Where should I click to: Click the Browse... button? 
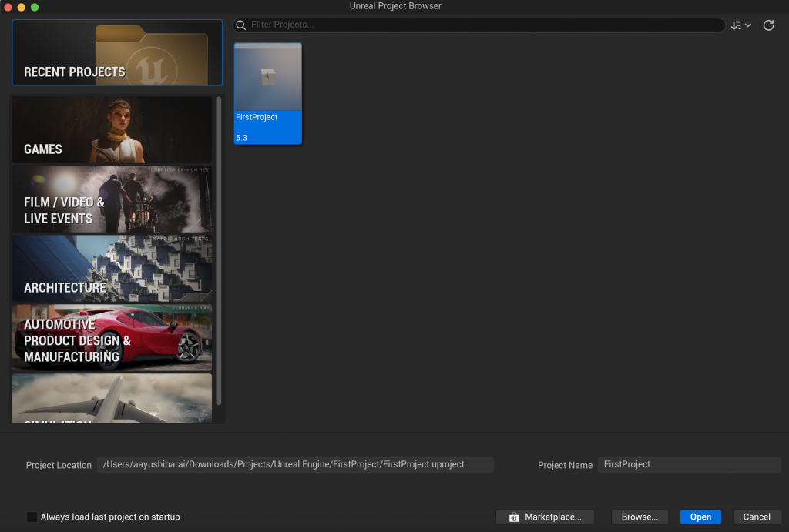(640, 517)
